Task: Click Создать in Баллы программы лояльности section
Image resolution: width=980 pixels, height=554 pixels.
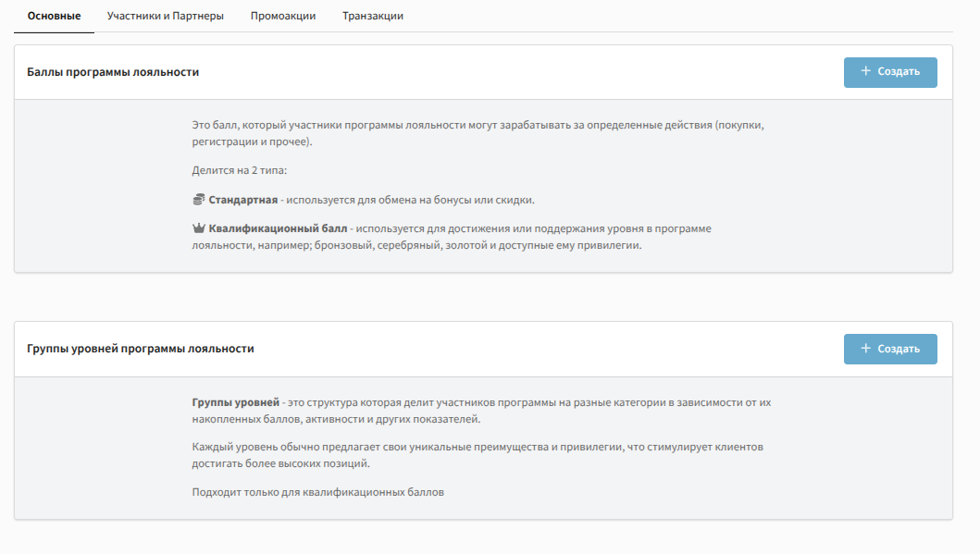Action: click(889, 72)
